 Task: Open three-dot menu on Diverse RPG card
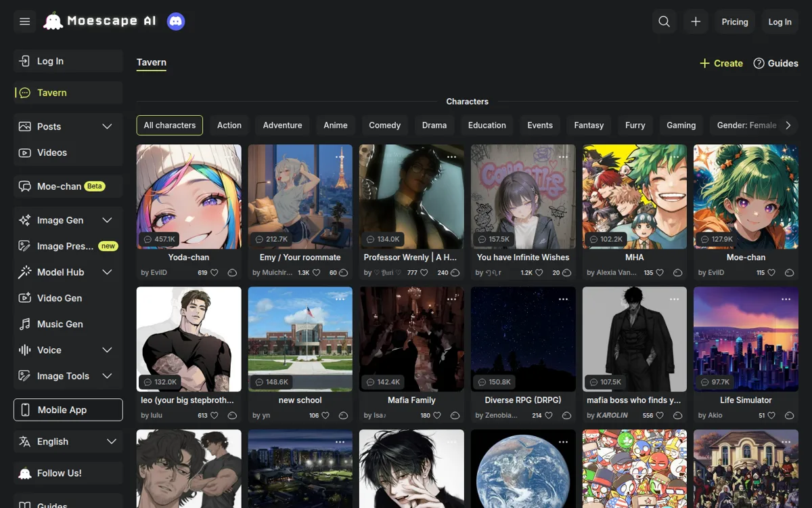pyautogui.click(x=564, y=299)
